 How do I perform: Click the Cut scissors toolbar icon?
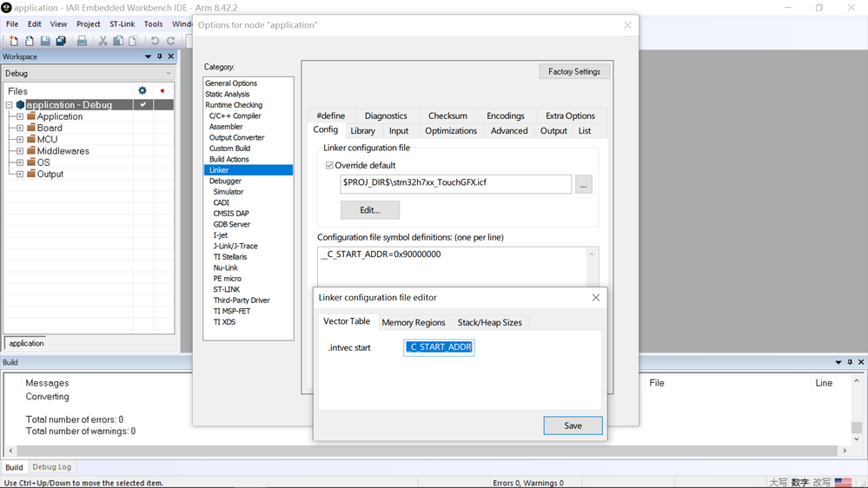click(x=103, y=41)
